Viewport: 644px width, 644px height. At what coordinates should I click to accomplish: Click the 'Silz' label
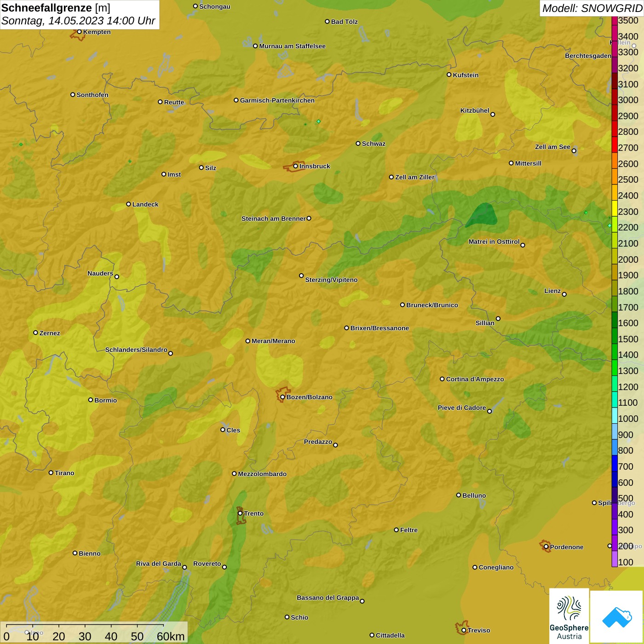(x=211, y=168)
